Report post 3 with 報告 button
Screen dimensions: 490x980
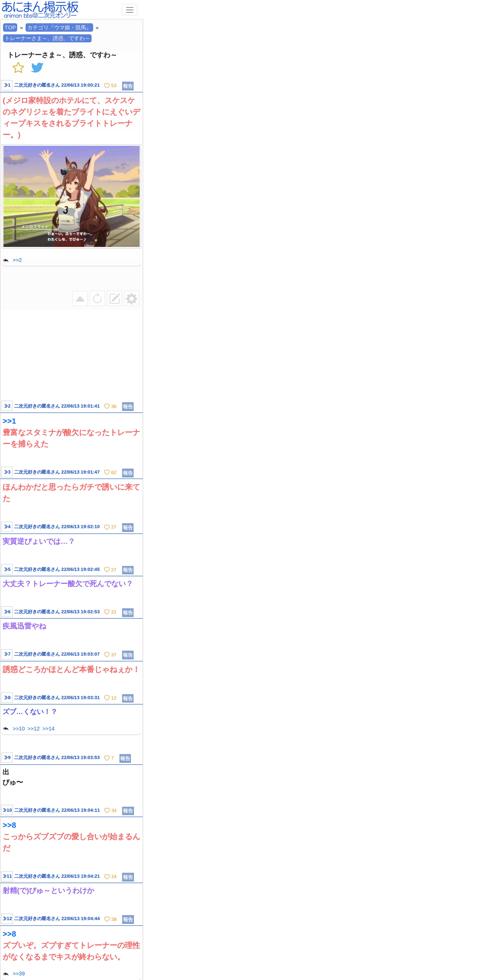(x=128, y=473)
